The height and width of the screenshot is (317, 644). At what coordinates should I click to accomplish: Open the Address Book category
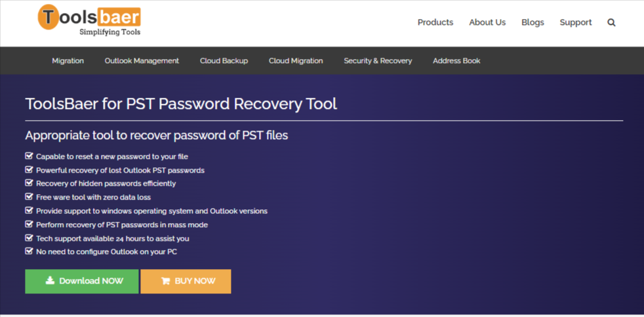point(456,60)
